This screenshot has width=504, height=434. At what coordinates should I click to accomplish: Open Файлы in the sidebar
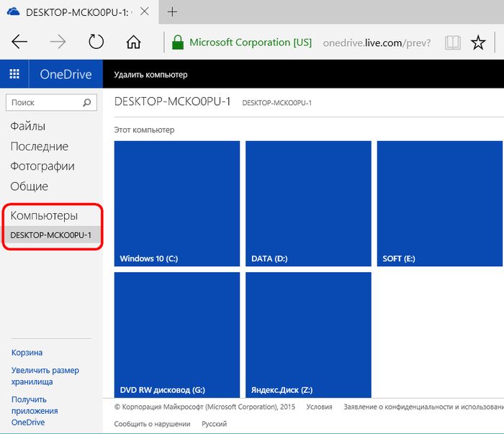(x=28, y=126)
